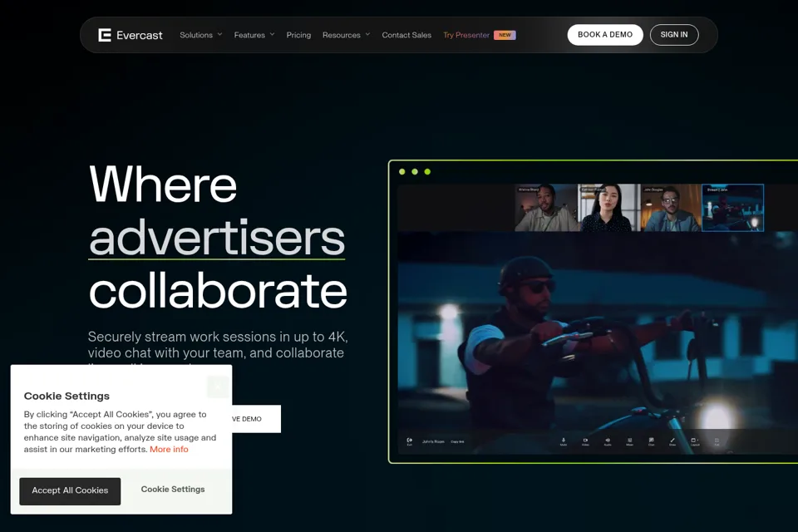Click the partially hidden LIVE DEMO button

tap(256, 418)
